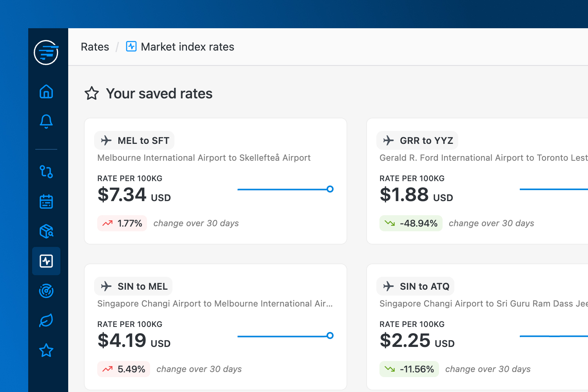The width and height of the screenshot is (588, 392).
Task: Open the package search sidebar icon
Action: click(46, 231)
